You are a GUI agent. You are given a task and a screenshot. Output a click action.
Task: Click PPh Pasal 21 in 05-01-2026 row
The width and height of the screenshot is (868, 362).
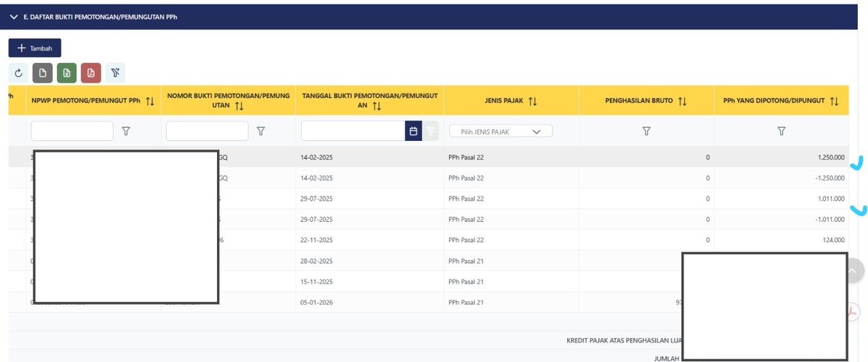[x=466, y=303]
